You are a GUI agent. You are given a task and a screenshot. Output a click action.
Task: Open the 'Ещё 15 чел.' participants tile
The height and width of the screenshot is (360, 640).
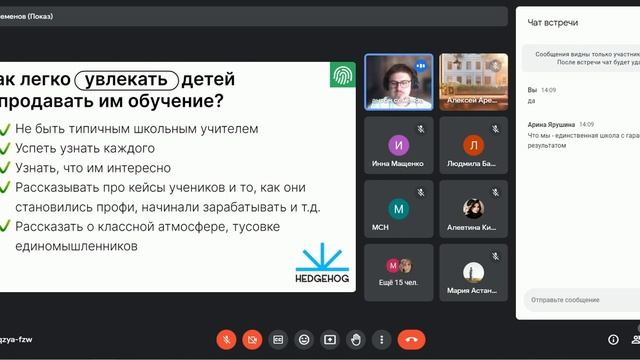click(399, 273)
